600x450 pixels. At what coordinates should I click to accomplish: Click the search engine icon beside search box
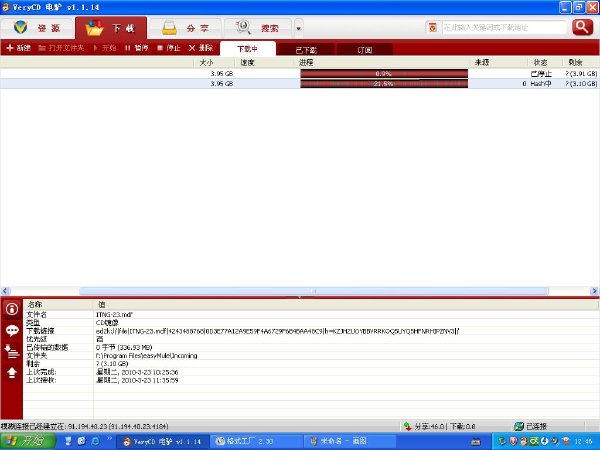click(x=432, y=27)
